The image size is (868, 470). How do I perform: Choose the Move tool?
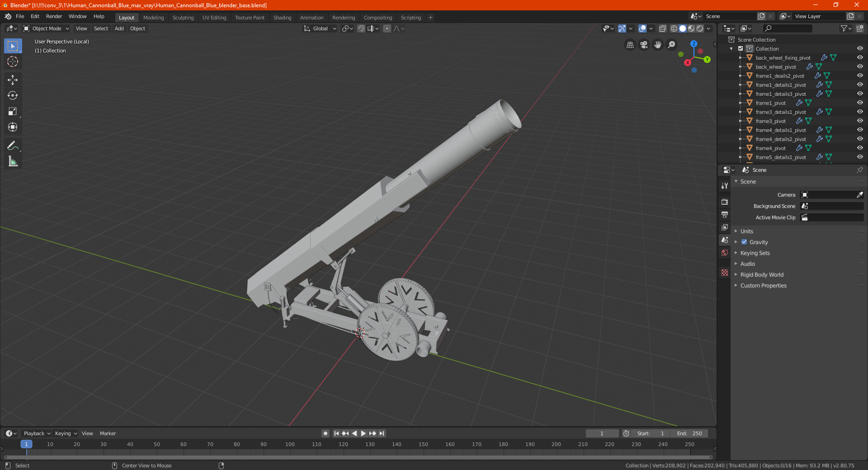coord(13,80)
